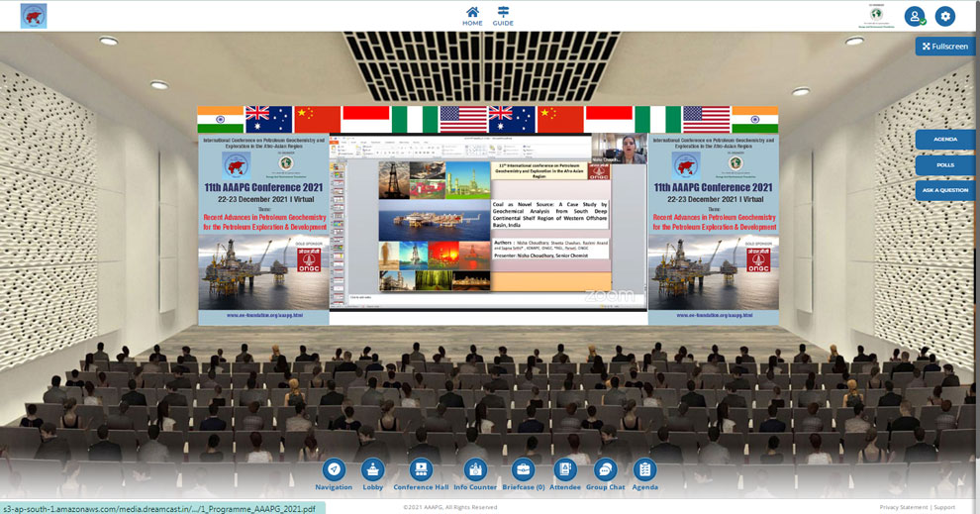Screen dimensions: 980x514
Task: Enter Fullscreen mode
Action: tap(944, 47)
